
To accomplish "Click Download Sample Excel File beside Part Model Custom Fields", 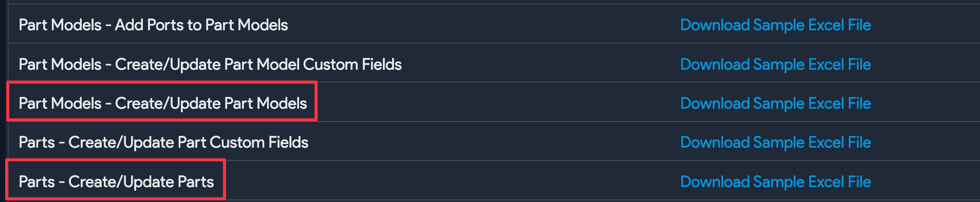I will (x=775, y=64).
